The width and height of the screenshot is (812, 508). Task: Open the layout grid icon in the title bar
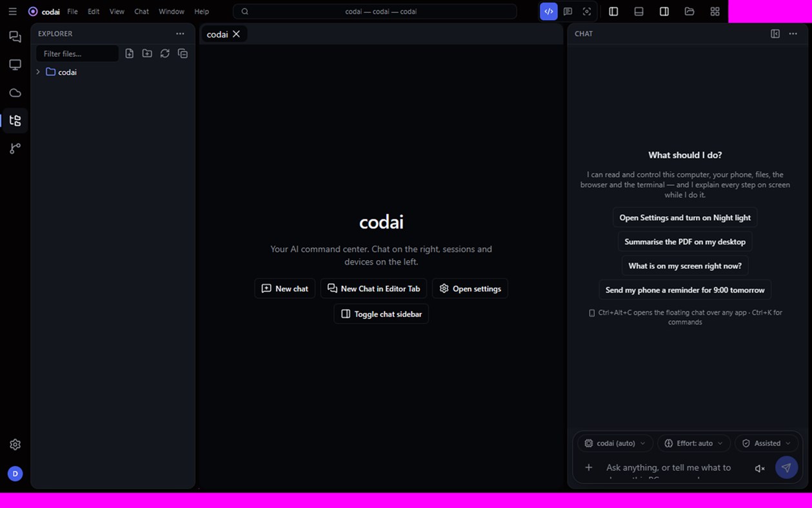(715, 12)
